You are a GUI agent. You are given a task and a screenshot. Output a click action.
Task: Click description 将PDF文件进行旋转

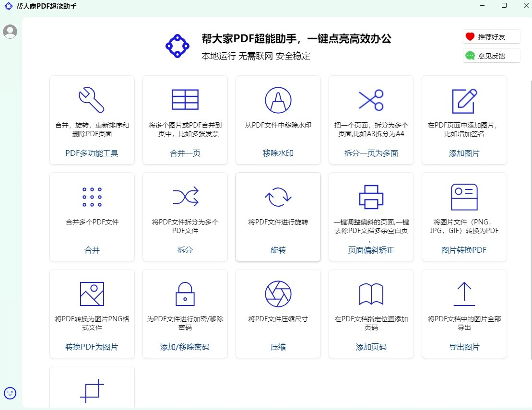tap(278, 222)
